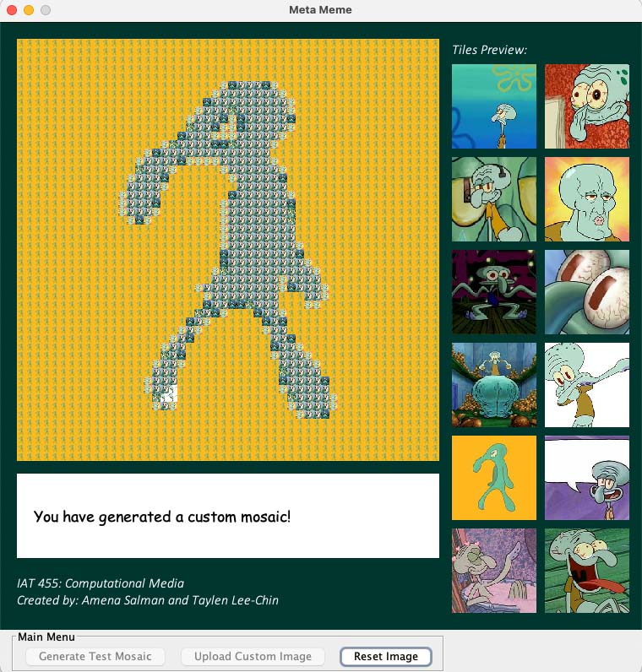Click the generated Squidward mosaic image
This screenshot has height=672, width=642.
(x=228, y=250)
